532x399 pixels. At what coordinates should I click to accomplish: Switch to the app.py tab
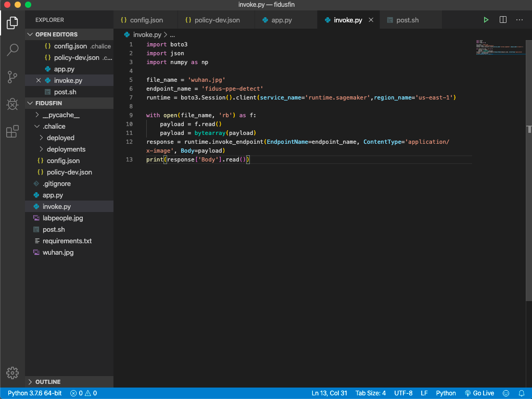click(x=286, y=20)
